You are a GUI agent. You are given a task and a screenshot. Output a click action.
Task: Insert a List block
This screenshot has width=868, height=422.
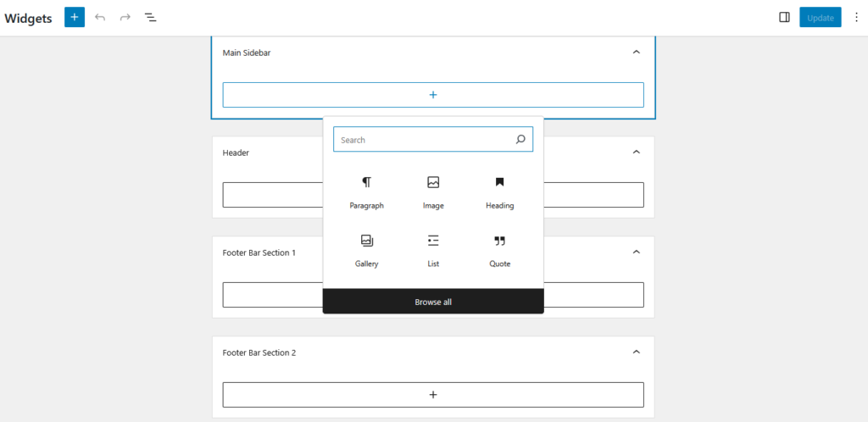[433, 251]
